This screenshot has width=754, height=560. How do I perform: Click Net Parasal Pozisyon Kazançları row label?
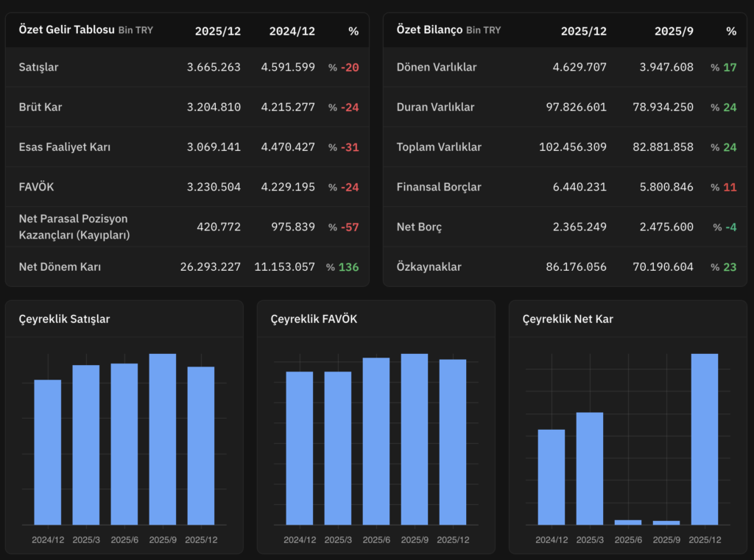coord(73,227)
